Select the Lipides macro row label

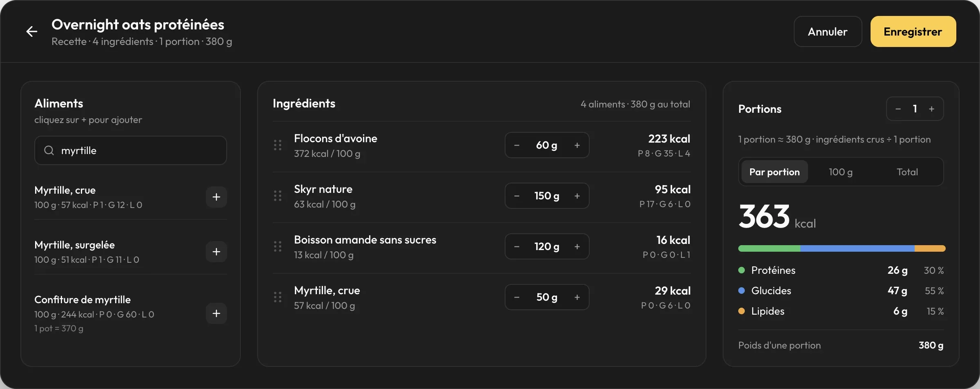pyautogui.click(x=768, y=311)
